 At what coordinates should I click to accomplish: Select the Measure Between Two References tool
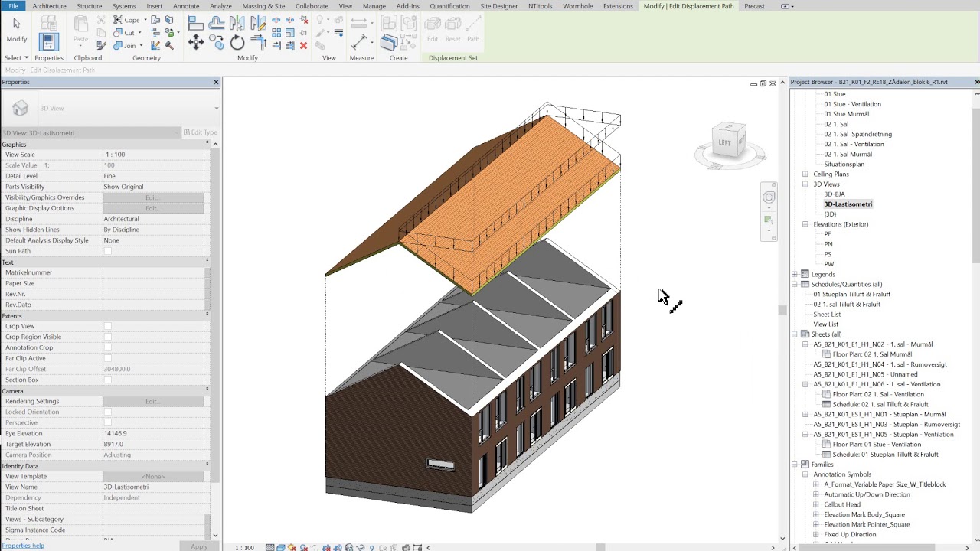point(358,23)
